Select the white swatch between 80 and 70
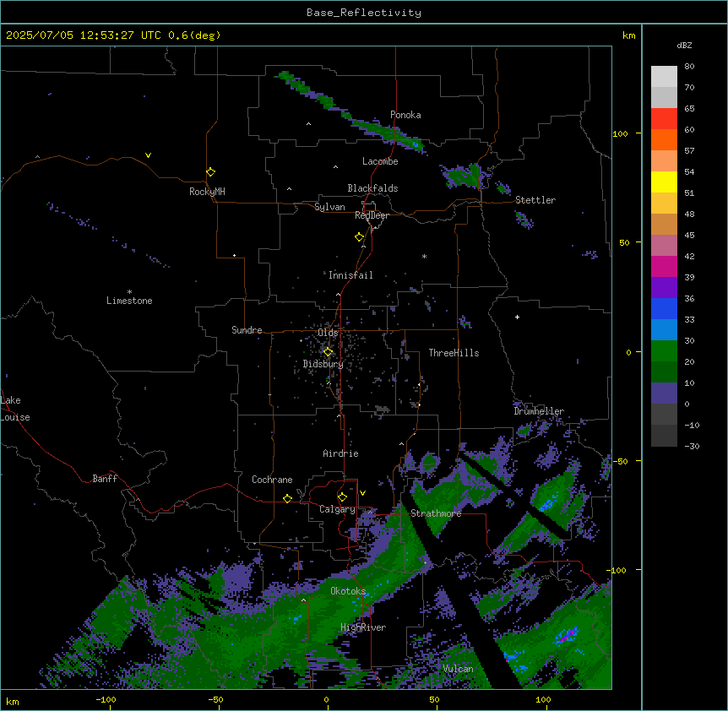Screen dimensions: 728x711 pos(664,77)
